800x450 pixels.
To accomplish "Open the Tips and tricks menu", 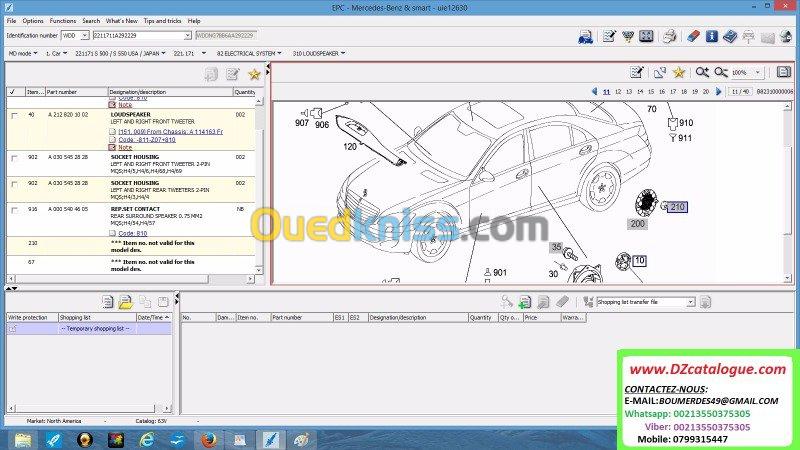I will coord(162,21).
